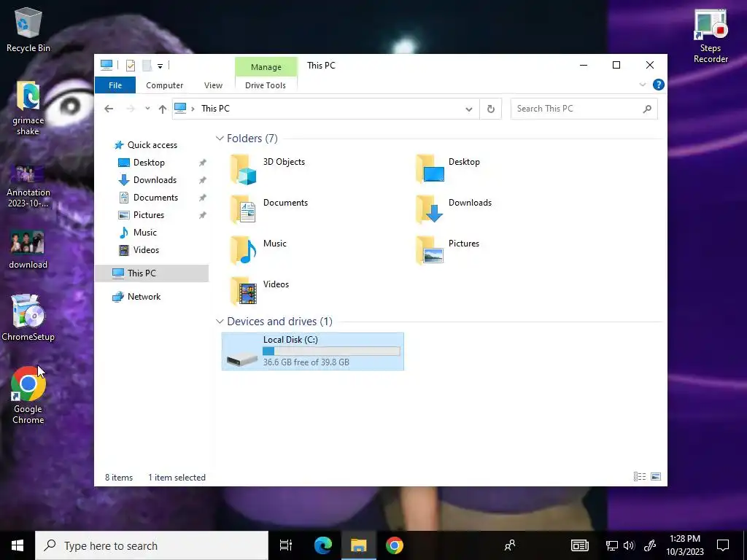Select Videos in the navigation pane
Image resolution: width=747 pixels, height=560 pixels.
click(x=139, y=250)
